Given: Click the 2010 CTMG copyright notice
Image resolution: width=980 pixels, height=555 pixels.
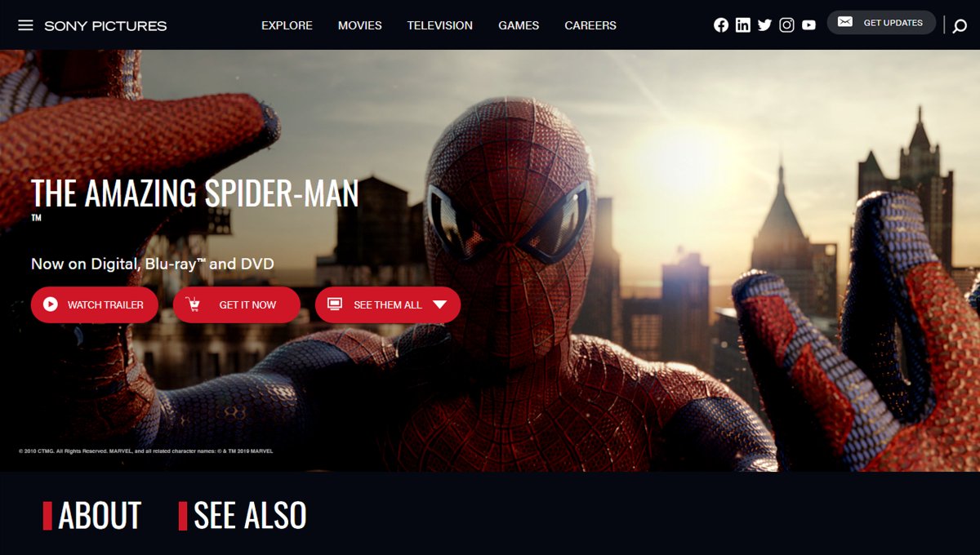Looking at the screenshot, I should click(145, 451).
